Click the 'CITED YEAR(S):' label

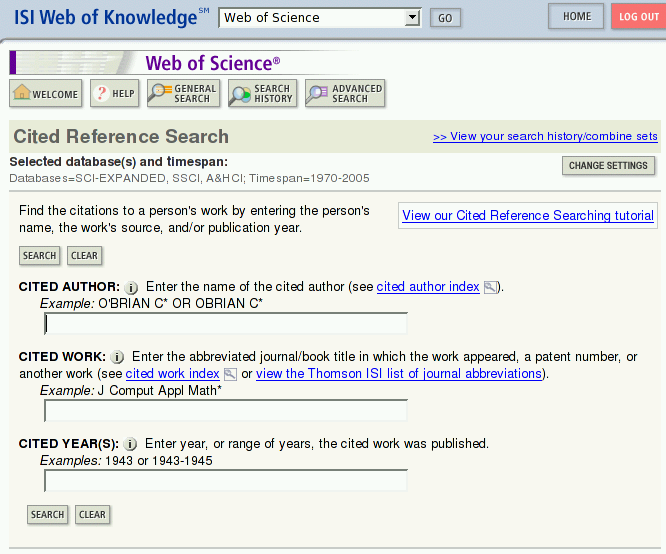click(x=69, y=444)
